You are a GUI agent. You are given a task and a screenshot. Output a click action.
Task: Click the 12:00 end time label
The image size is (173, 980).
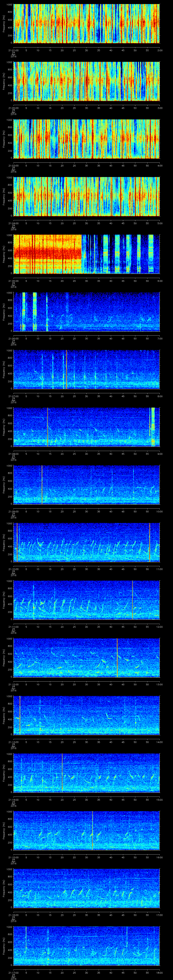pos(160,627)
